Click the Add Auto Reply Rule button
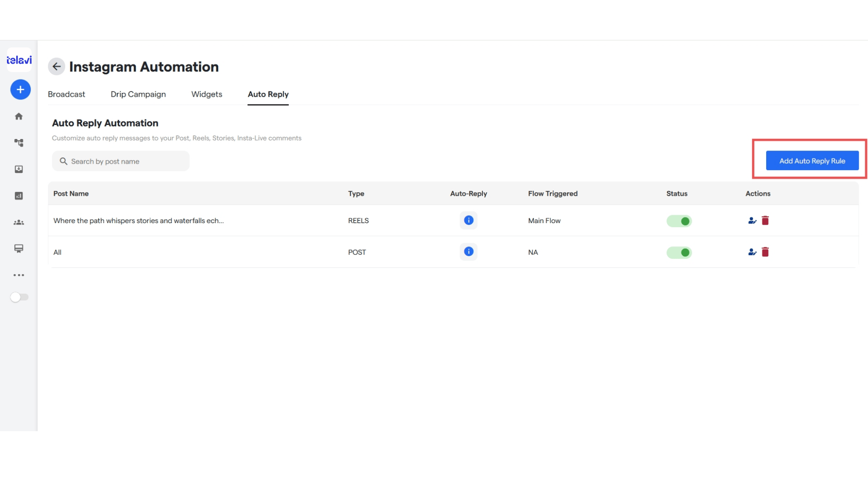The image size is (868, 502). [812, 161]
